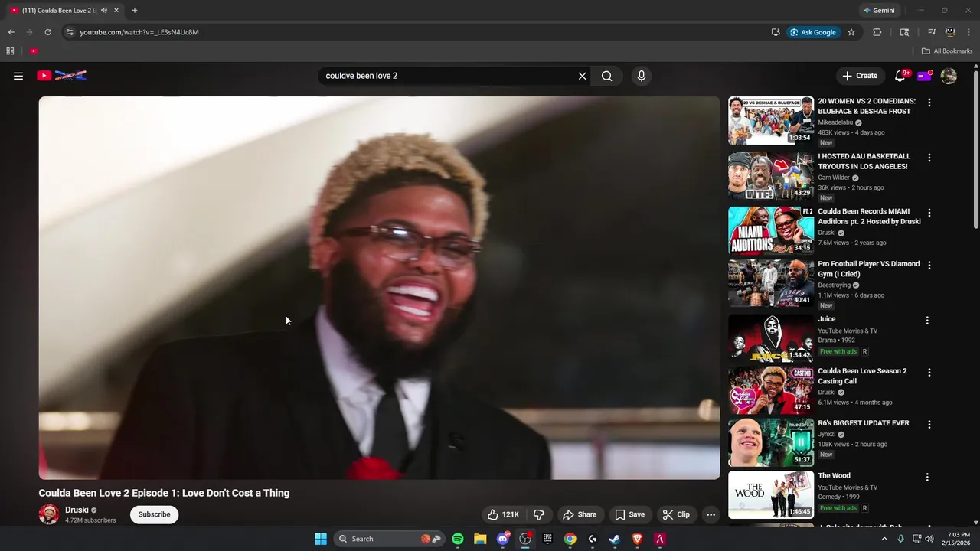Subscribe to Druski channel

point(154,514)
